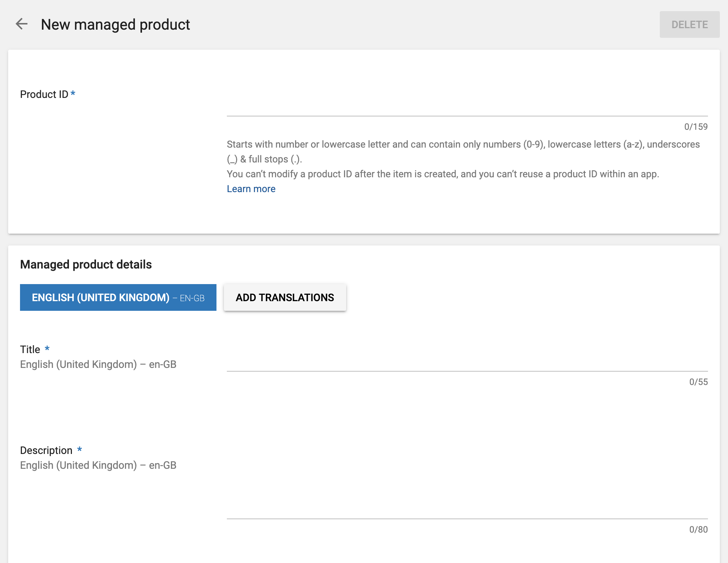The width and height of the screenshot is (728, 563).
Task: Click the Managed product details heading
Action: 86,264
